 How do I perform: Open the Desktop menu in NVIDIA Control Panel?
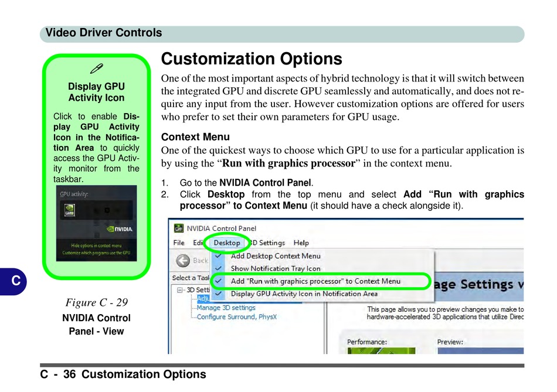click(x=227, y=243)
